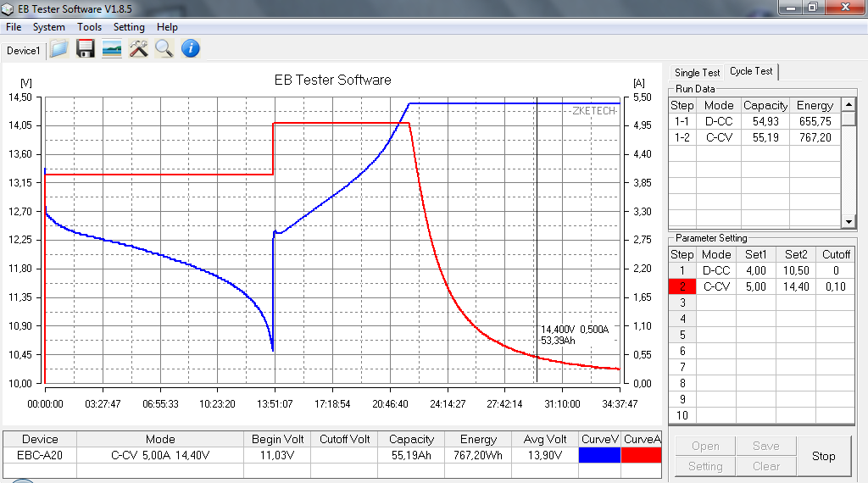Open the File menu
The width and height of the screenshot is (868, 483).
(x=14, y=27)
